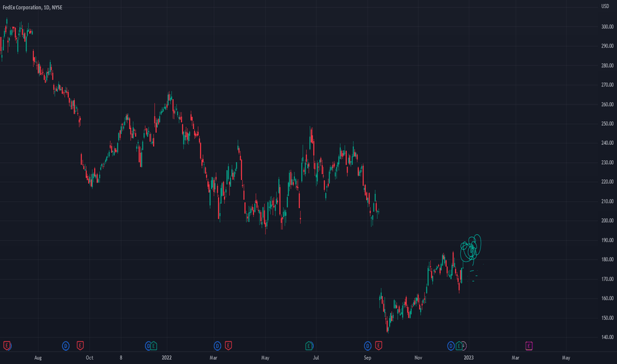
Task: Click the purple upcoming earnings marker after Mar 2023
Action: click(x=529, y=346)
